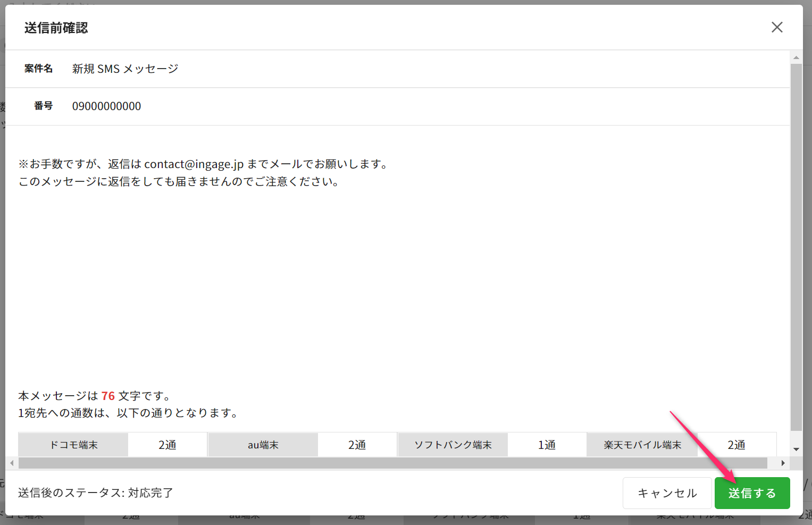812x525 pixels.
Task: Click the contact@ingage.jp email address text
Action: (x=194, y=164)
